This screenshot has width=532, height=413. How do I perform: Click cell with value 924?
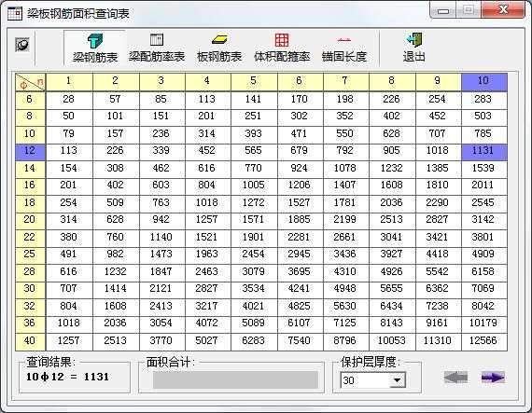point(300,169)
